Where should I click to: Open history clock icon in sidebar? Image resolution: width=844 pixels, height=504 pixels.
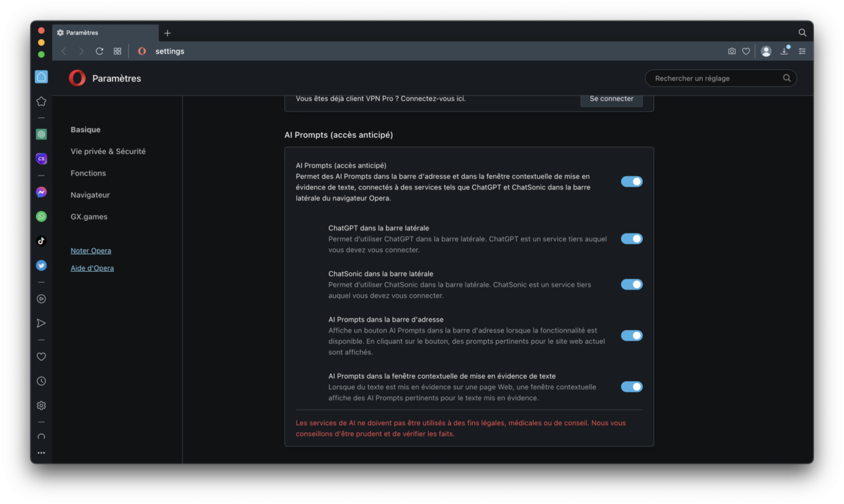click(x=41, y=381)
